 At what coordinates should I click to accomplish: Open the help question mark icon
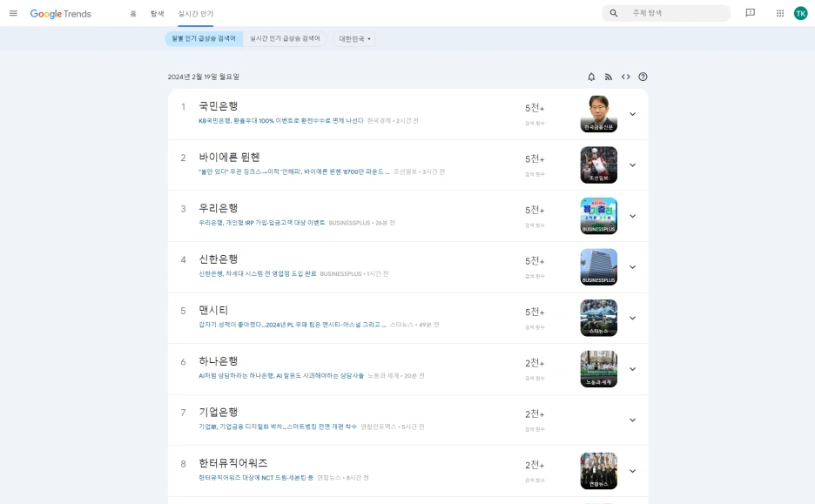[x=643, y=77]
